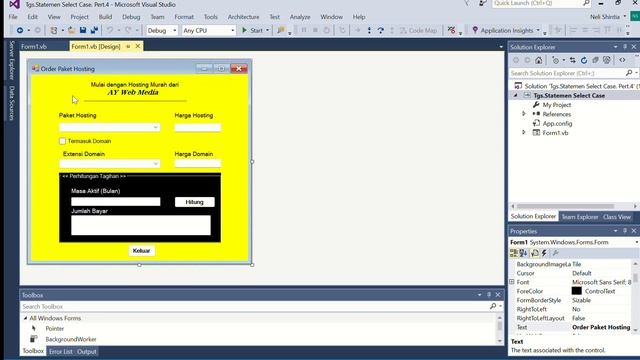Expand the References node
This screenshot has width=640, height=360.
point(524,114)
